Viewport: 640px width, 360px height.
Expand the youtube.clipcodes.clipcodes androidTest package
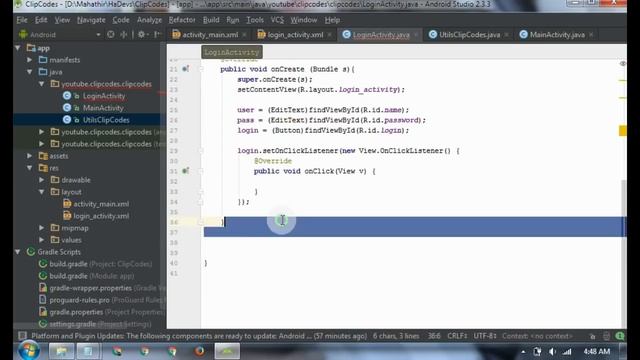pyautogui.click(x=41, y=132)
